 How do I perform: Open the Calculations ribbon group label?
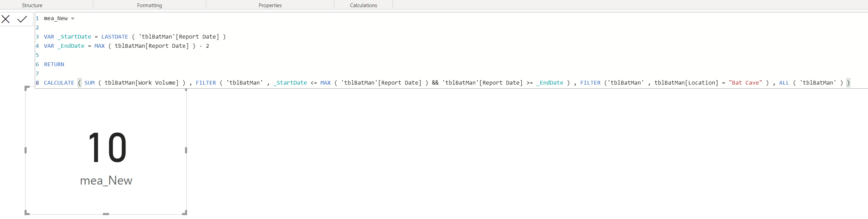(x=364, y=5)
